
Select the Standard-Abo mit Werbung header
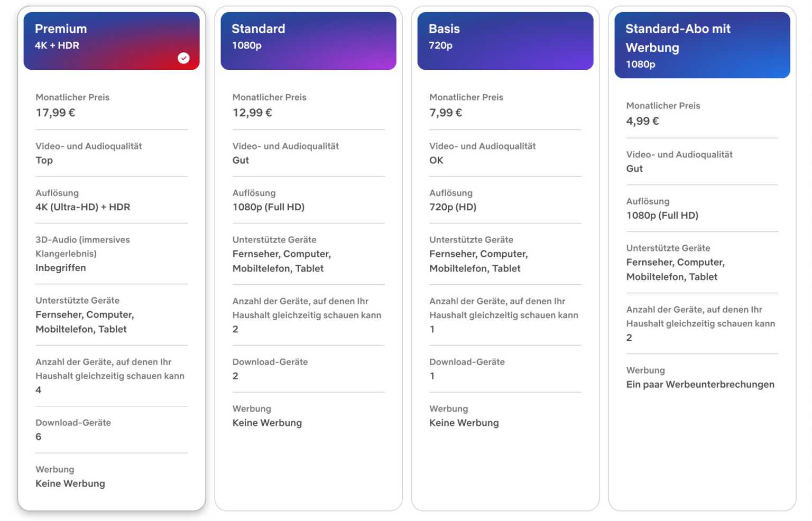pyautogui.click(x=702, y=45)
